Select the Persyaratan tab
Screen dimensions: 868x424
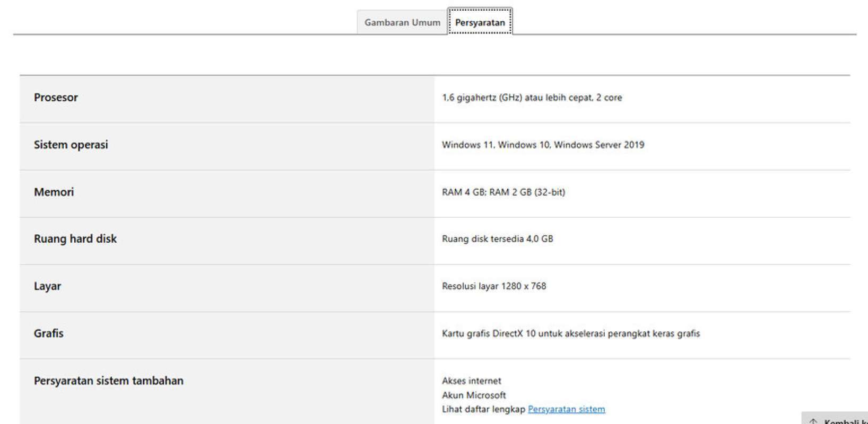point(480,22)
